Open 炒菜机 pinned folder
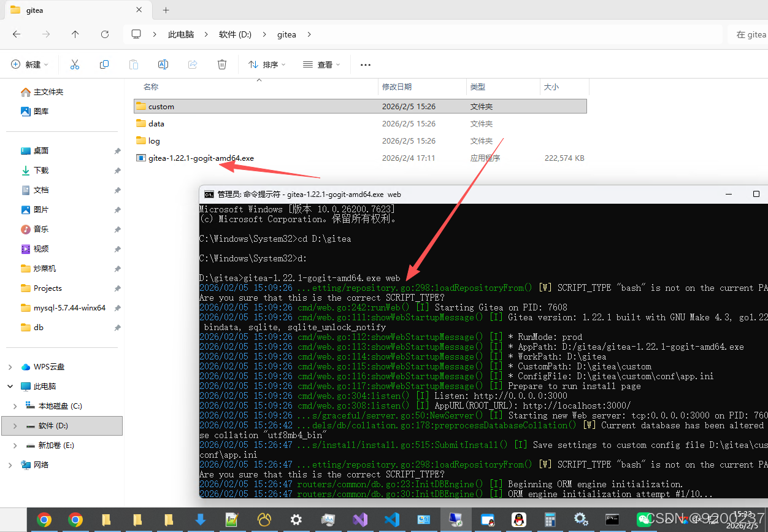Image resolution: width=768 pixels, height=532 pixels. 45,268
